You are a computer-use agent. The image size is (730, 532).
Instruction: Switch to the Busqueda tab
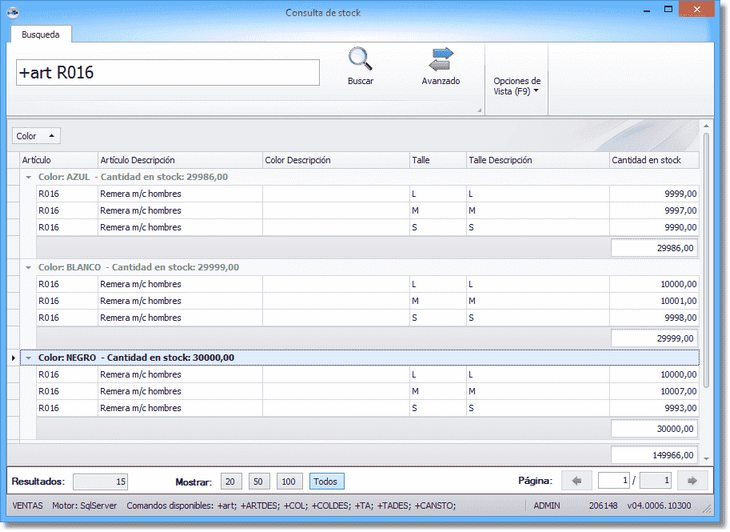(x=41, y=34)
